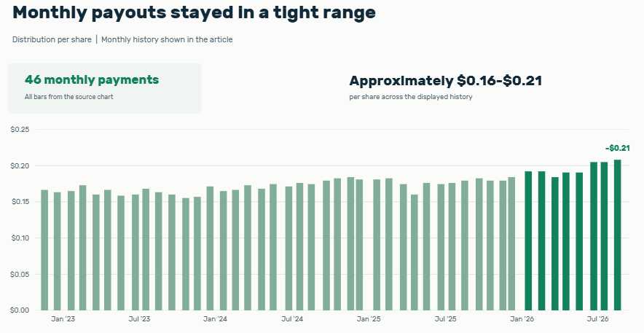Click the last dark green bar
The image size is (644, 333).
point(617,235)
